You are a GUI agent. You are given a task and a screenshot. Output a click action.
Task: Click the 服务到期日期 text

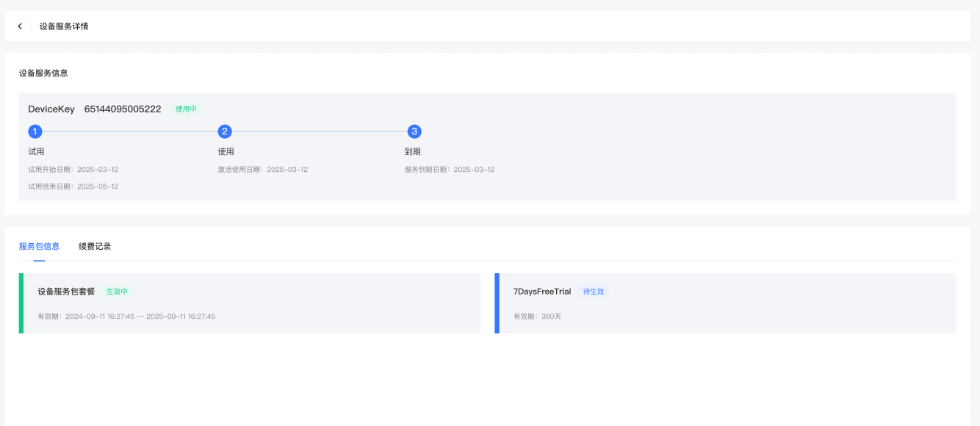[x=449, y=170]
